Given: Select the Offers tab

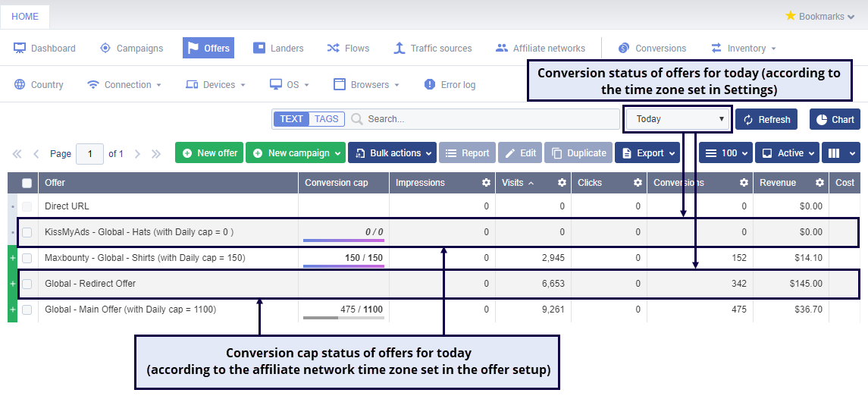Looking at the screenshot, I should point(208,48).
